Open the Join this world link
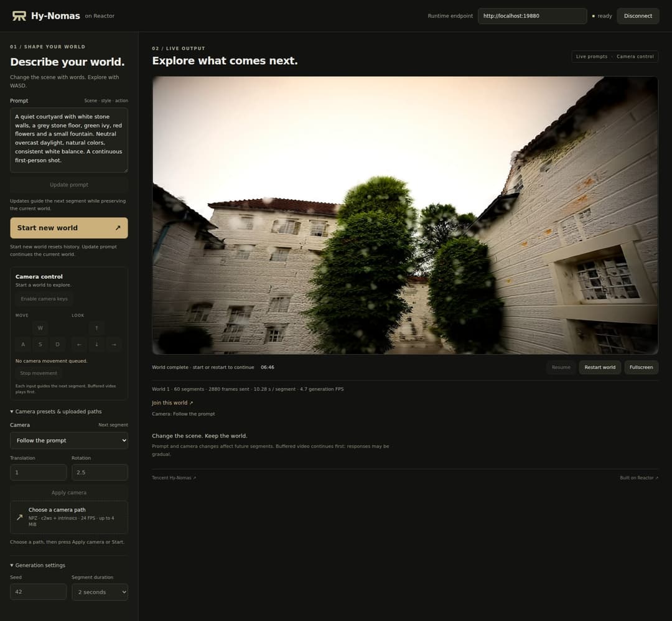672x621 pixels. tap(172, 403)
